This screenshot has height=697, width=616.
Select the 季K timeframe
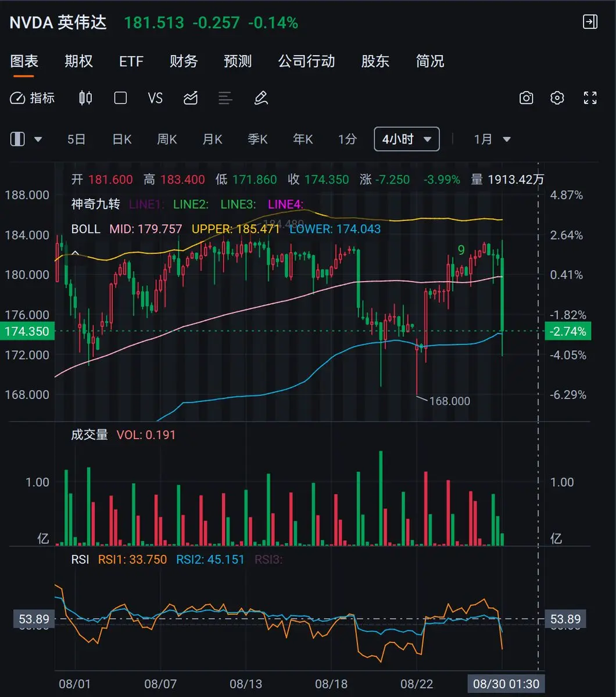[258, 139]
